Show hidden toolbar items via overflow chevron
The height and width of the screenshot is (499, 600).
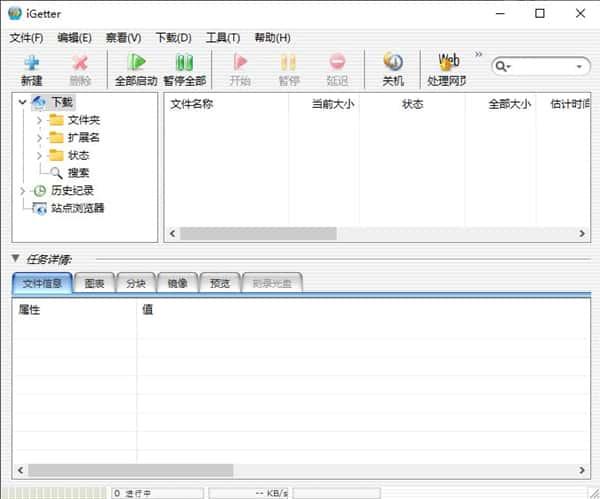point(478,55)
